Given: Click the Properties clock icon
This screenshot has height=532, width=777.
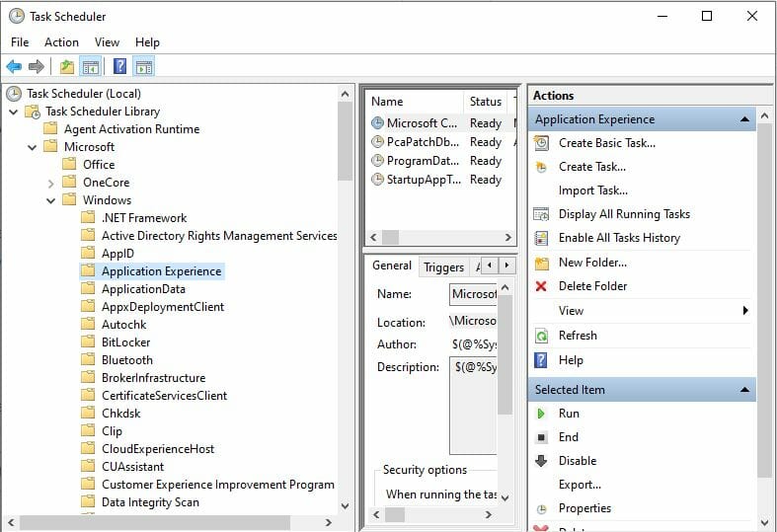Looking at the screenshot, I should pyautogui.click(x=542, y=508).
